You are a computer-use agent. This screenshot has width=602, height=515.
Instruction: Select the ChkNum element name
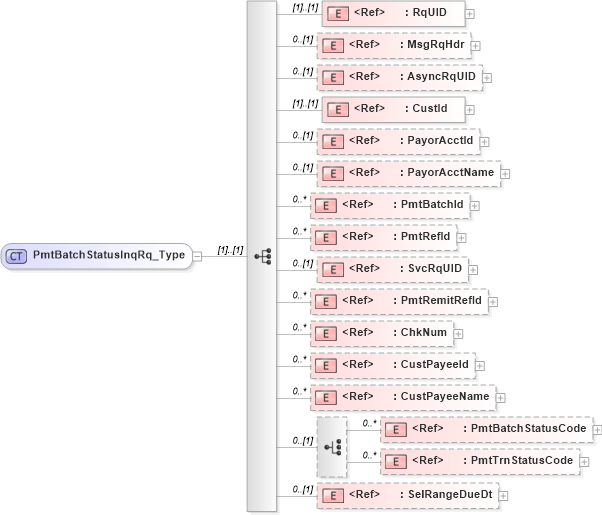click(424, 332)
